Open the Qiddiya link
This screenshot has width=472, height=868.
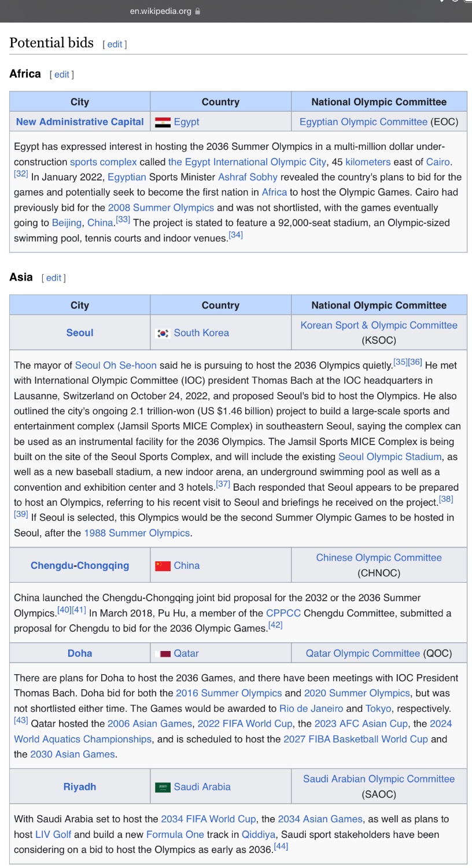coord(258,834)
